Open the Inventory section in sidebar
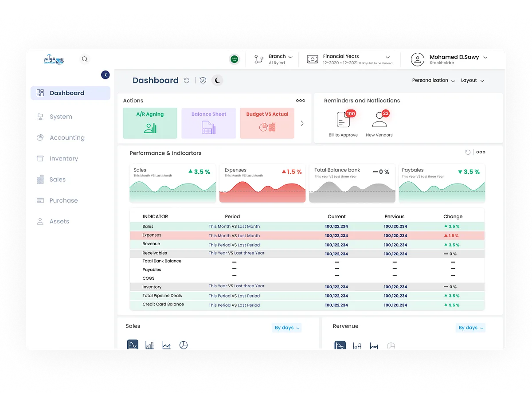 (64, 158)
